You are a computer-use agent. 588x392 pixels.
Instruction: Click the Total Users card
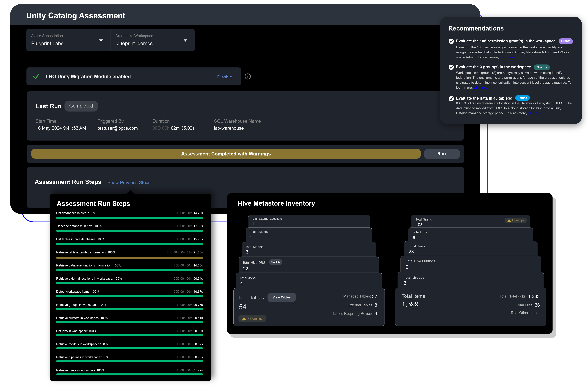pyautogui.click(x=471, y=248)
